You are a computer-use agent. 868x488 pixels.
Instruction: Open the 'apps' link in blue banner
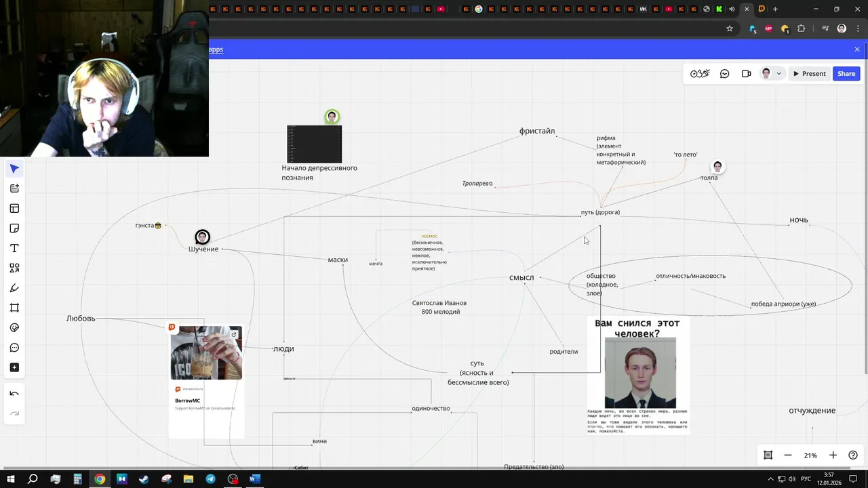point(216,49)
